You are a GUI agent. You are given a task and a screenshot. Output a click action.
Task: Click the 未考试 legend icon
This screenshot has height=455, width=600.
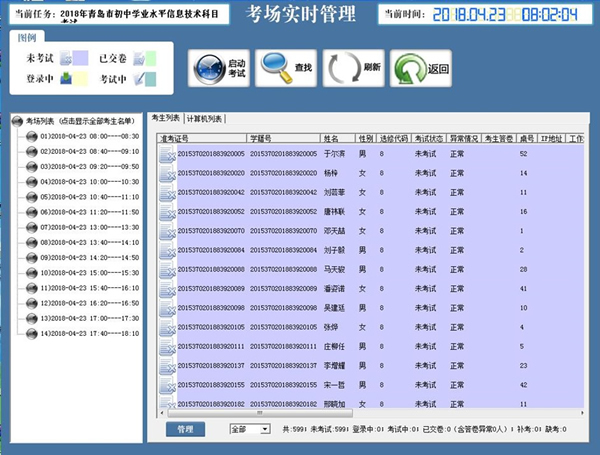pos(67,58)
